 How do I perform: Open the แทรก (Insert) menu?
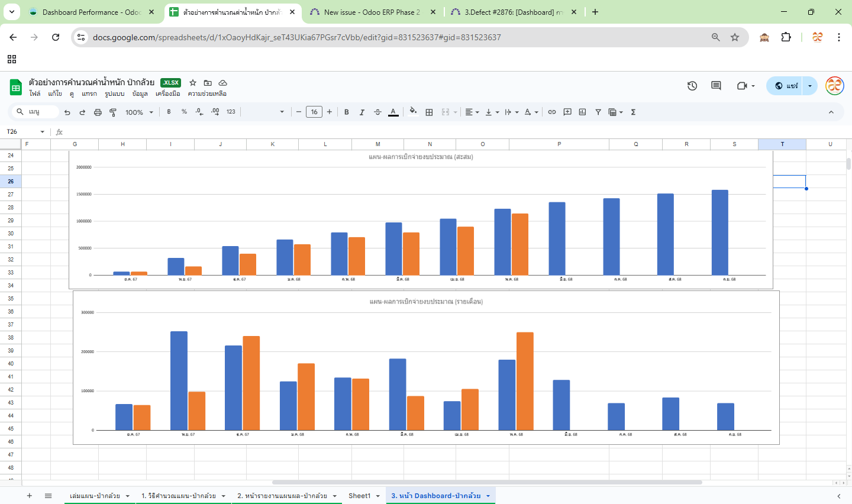tap(89, 93)
